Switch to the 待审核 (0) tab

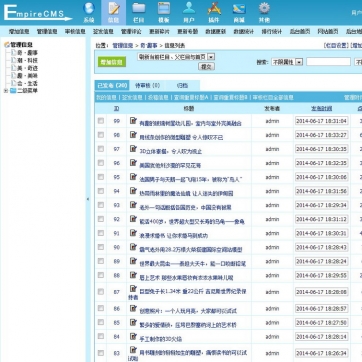pos(147,86)
